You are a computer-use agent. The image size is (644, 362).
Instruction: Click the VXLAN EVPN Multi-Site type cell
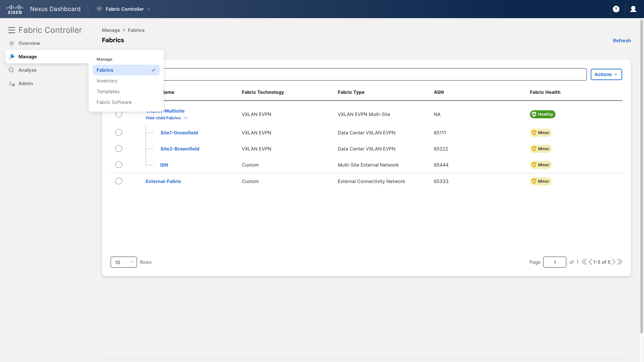[364, 114]
